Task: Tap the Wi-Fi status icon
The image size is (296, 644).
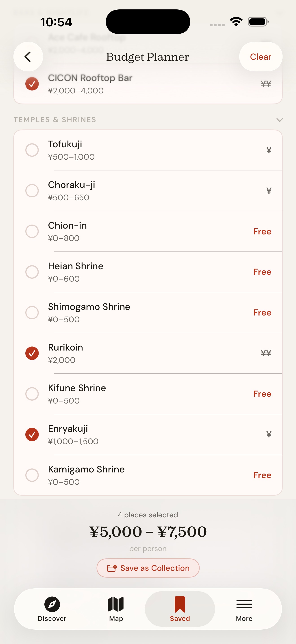Action: pos(236,22)
